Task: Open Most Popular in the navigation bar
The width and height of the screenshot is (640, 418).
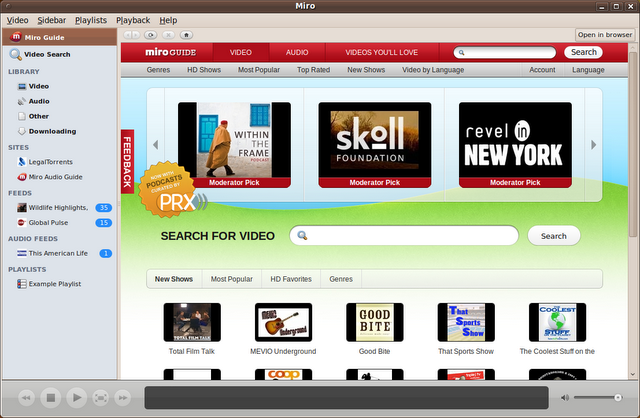Action: (x=259, y=70)
